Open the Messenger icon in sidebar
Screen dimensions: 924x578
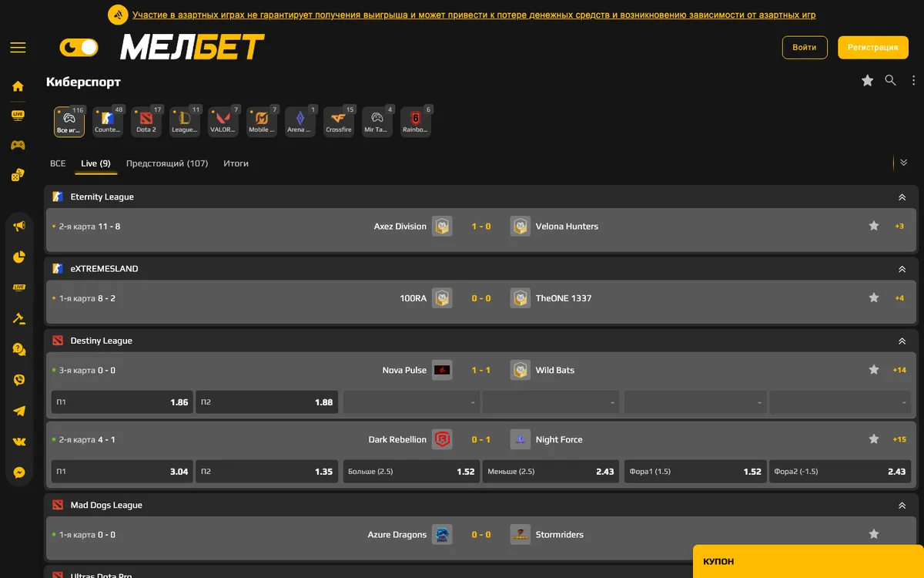tap(19, 472)
